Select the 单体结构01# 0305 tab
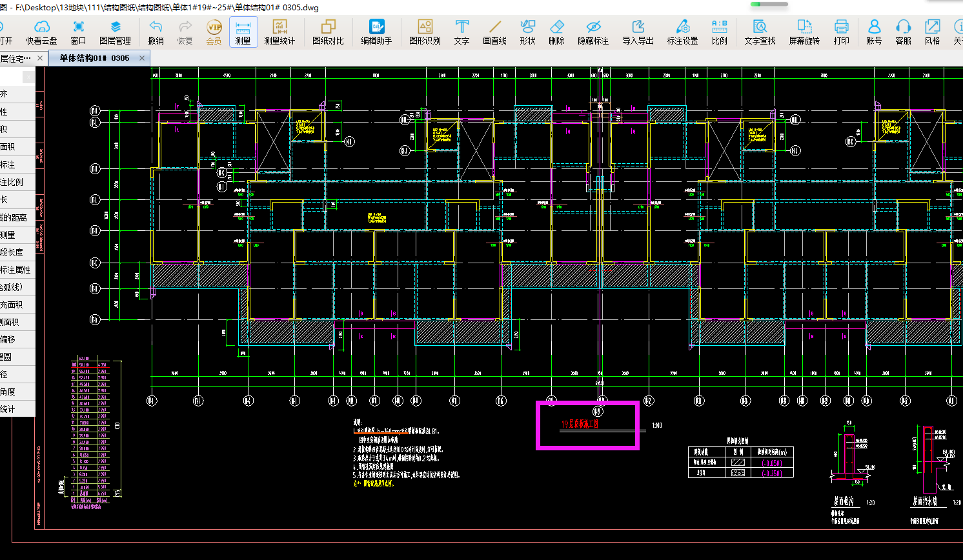The width and height of the screenshot is (963, 560). (94, 58)
